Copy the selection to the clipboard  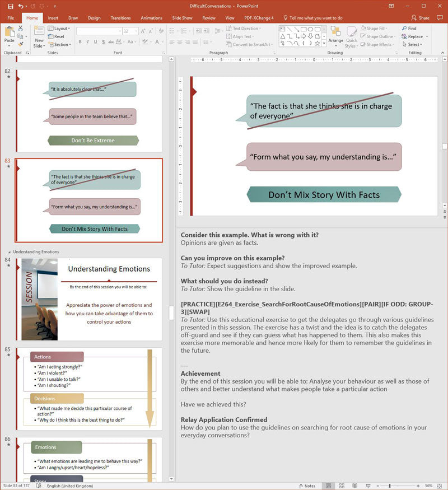(x=21, y=36)
